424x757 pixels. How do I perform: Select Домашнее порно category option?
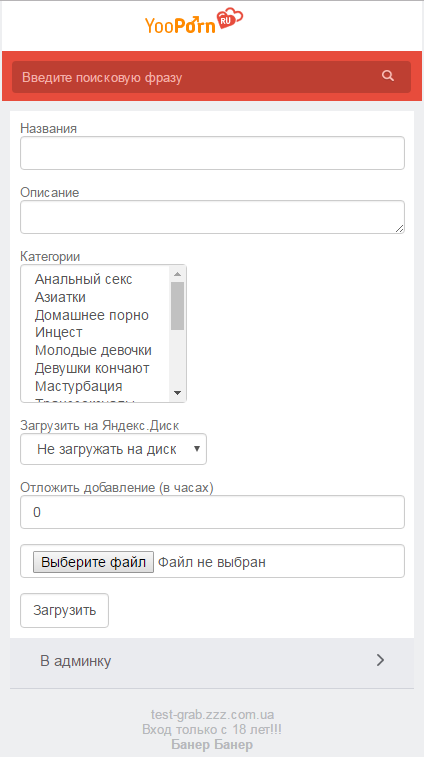coord(91,315)
